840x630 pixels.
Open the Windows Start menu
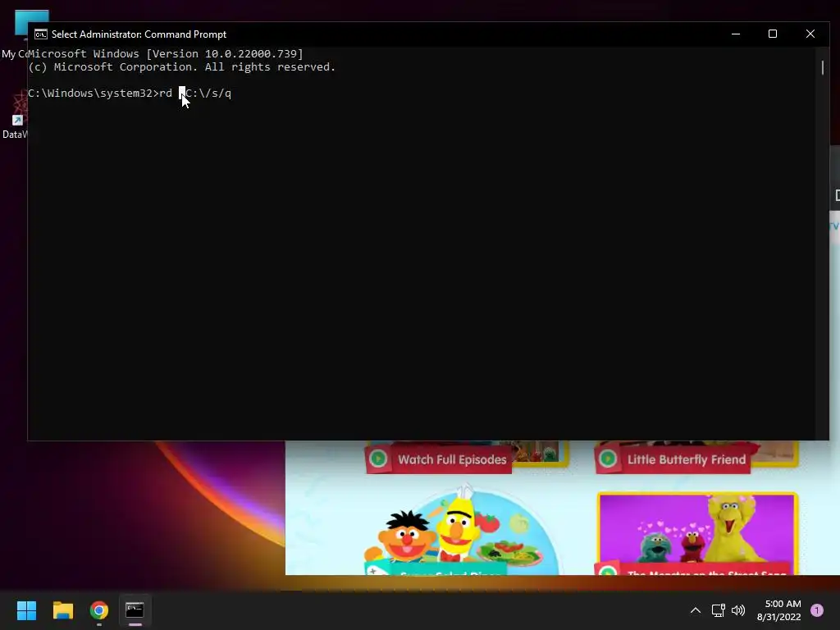26,610
